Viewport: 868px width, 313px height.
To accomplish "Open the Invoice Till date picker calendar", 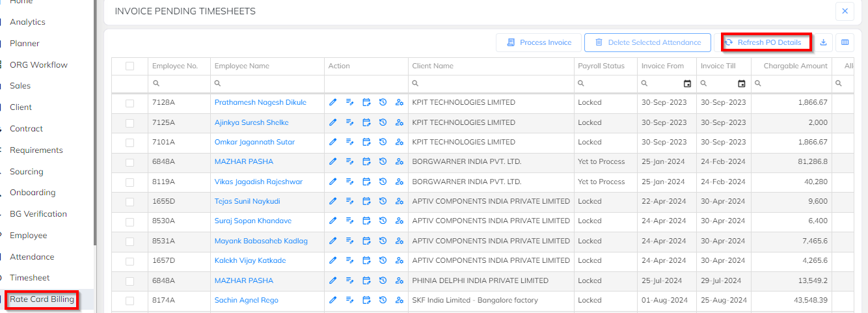I will 741,84.
